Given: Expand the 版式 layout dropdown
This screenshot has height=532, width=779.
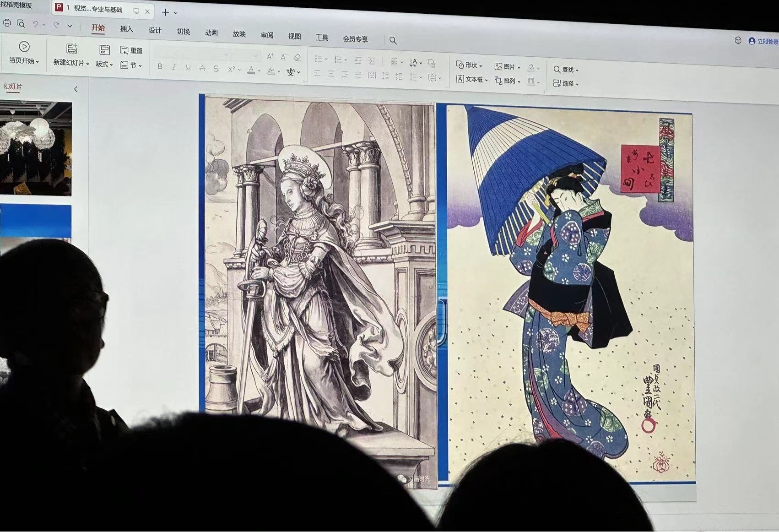Looking at the screenshot, I should point(111,65).
